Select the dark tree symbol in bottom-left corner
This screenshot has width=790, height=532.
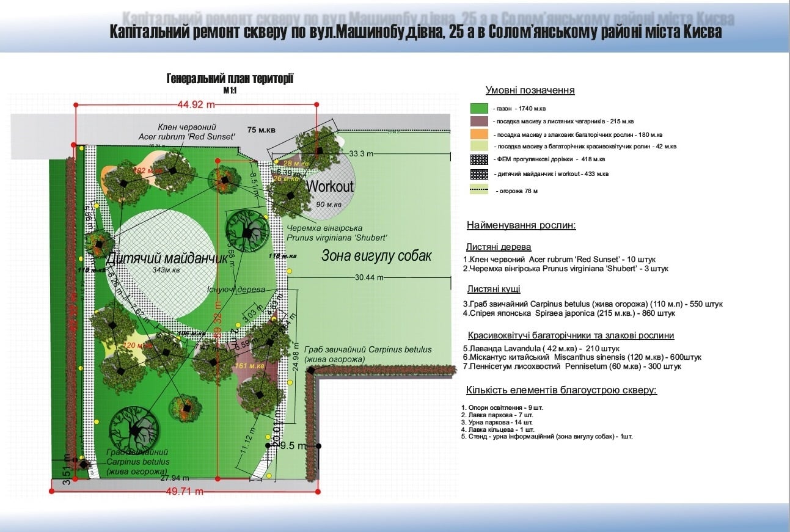134,430
